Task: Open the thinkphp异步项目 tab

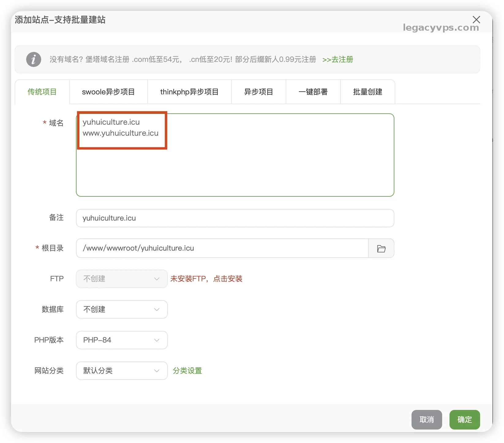Action: 189,92
